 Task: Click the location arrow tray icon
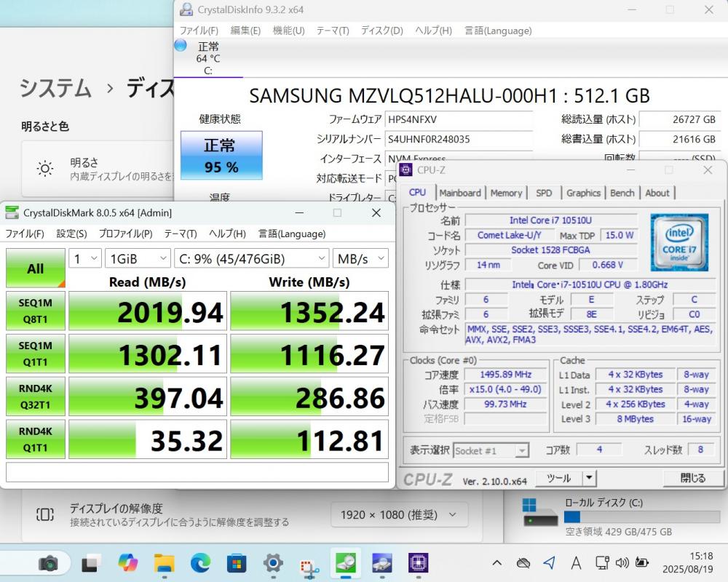(549, 563)
